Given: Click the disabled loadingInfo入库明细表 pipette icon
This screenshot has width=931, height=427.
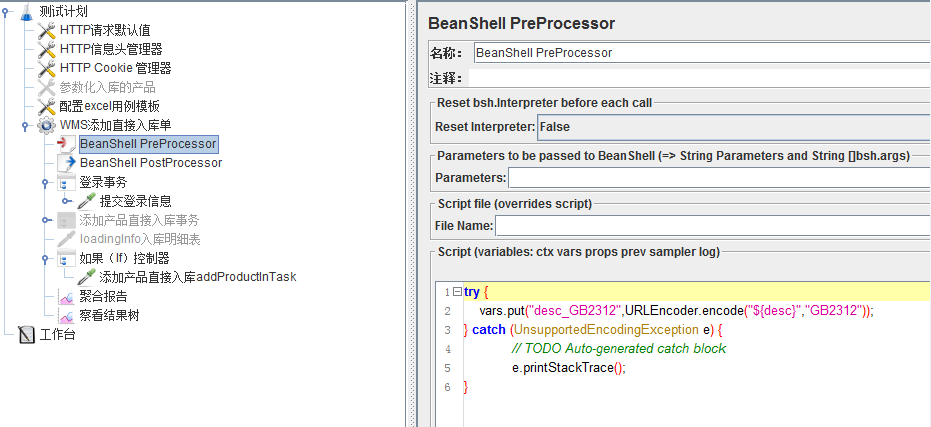Looking at the screenshot, I should (x=66, y=239).
